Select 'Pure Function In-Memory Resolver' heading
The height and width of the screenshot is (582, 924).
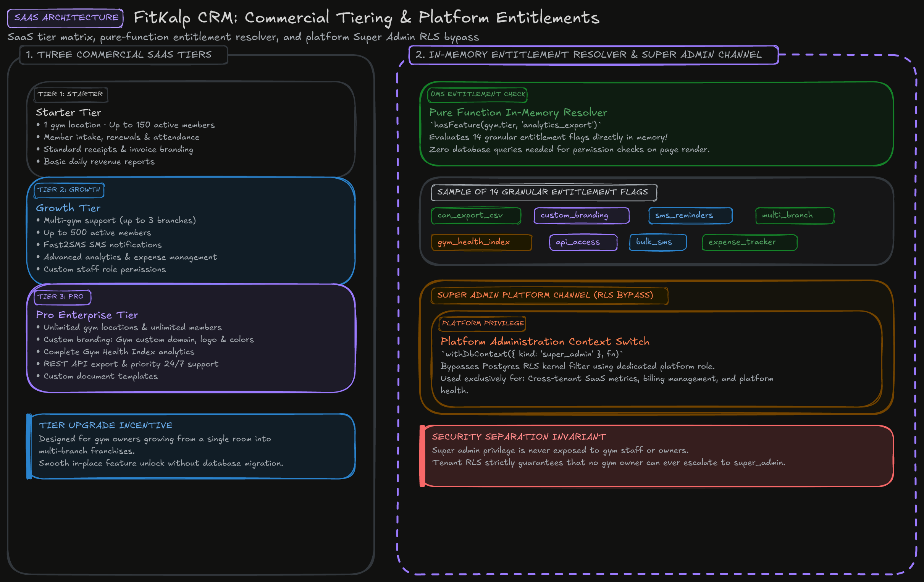[x=518, y=113]
